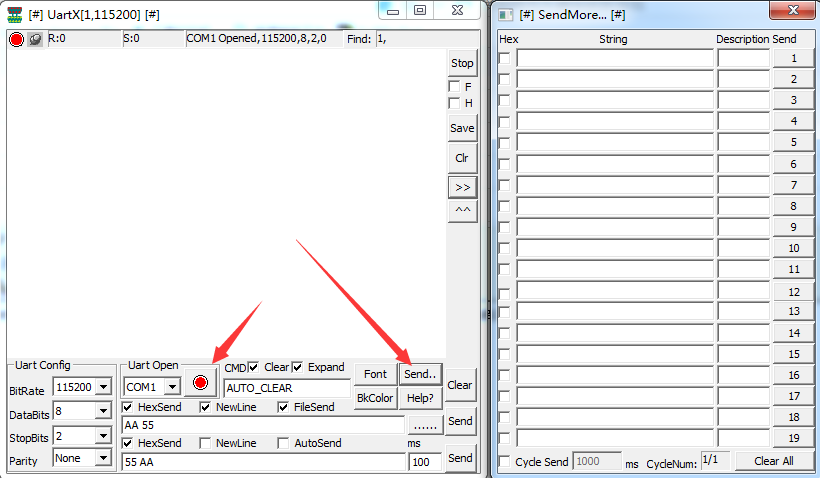Toggle the CMD checkbox
820x478 pixels.
(254, 367)
